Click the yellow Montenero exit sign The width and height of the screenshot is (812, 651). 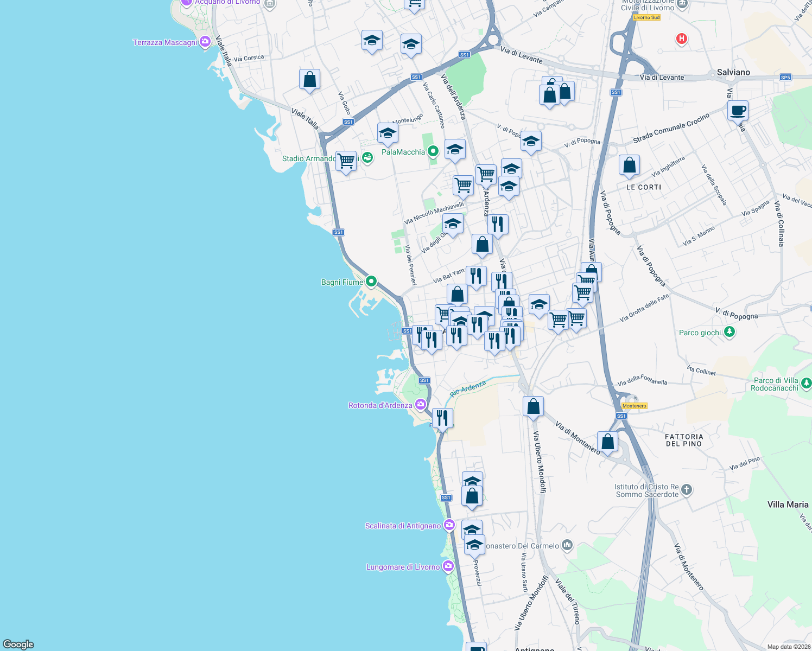633,405
